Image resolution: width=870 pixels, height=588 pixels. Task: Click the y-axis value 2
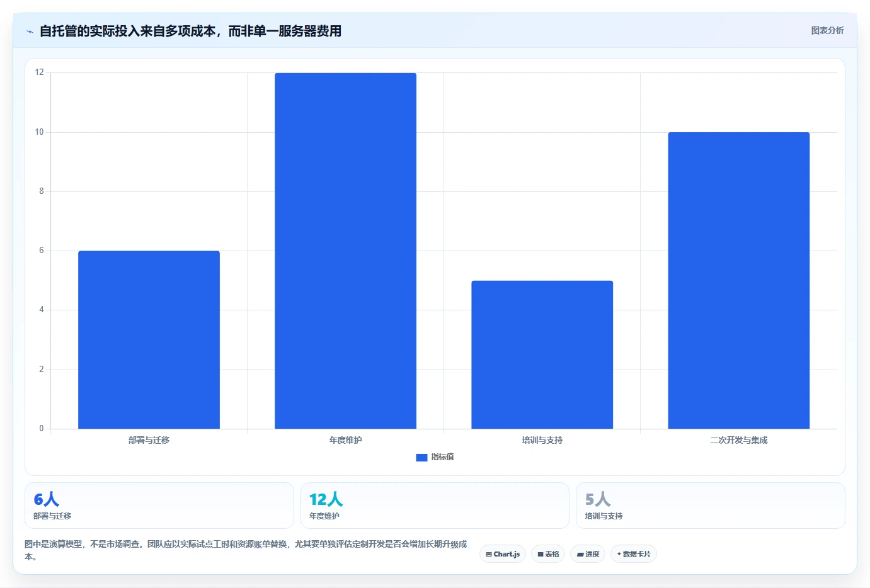coord(42,370)
